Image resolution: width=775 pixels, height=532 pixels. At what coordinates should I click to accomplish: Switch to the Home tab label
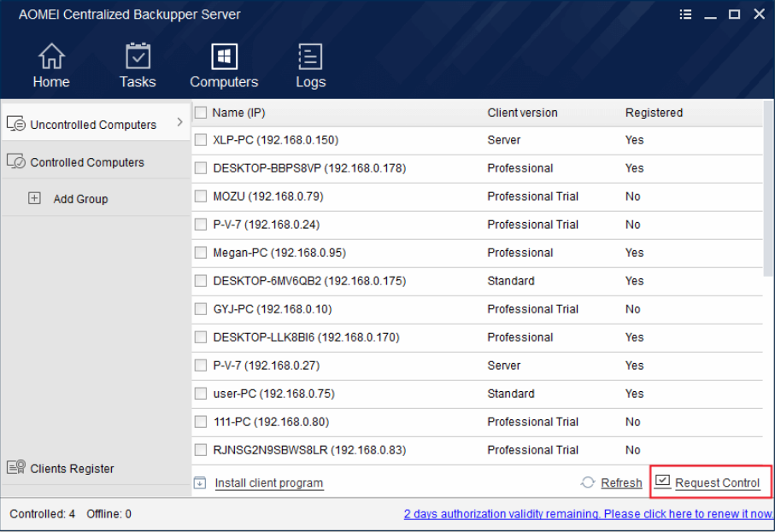(x=51, y=82)
